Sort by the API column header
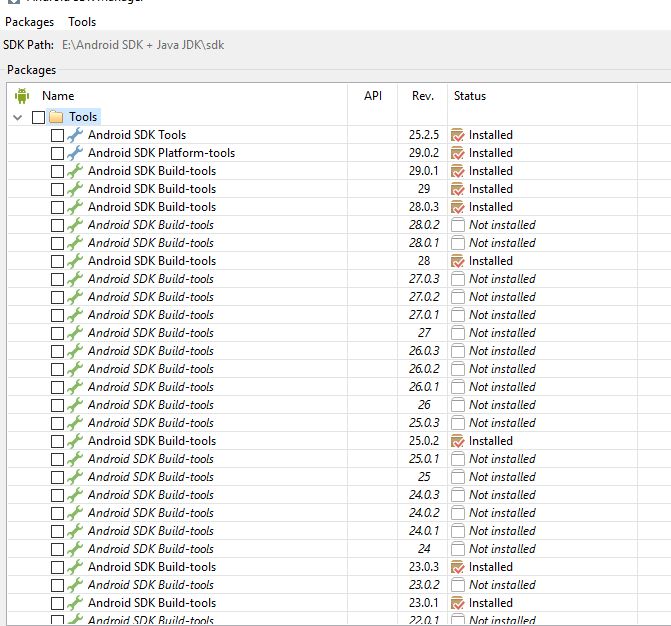The width and height of the screenshot is (671, 626). tap(373, 96)
